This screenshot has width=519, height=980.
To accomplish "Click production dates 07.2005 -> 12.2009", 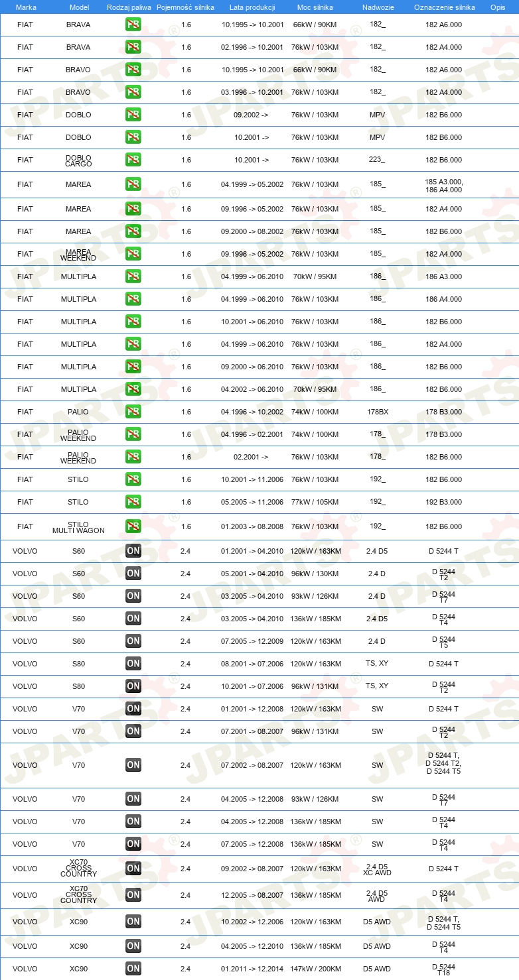I will tap(252, 641).
